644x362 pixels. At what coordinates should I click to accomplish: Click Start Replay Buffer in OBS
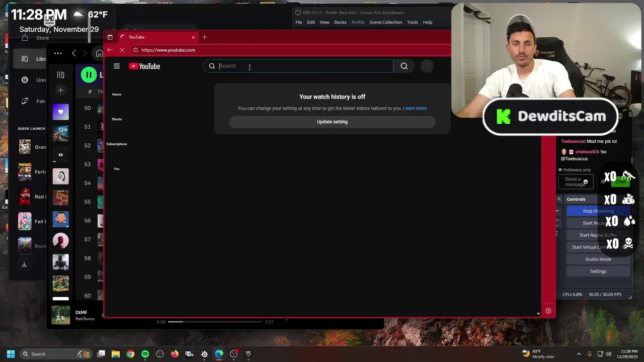(598, 235)
